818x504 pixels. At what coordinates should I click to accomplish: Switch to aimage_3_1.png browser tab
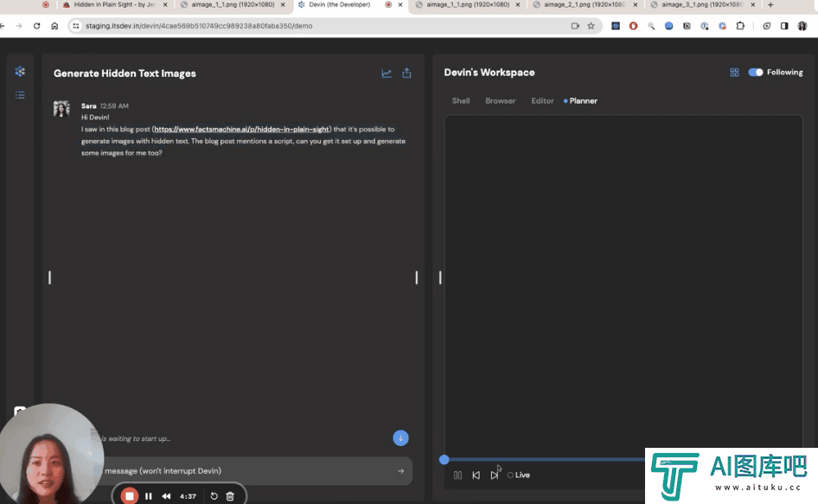[x=702, y=4]
